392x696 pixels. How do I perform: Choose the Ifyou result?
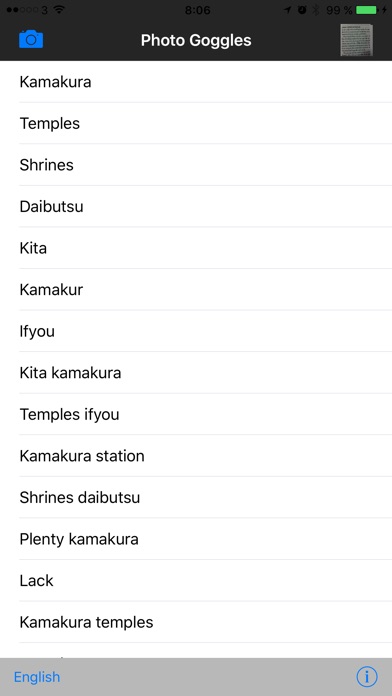point(196,331)
